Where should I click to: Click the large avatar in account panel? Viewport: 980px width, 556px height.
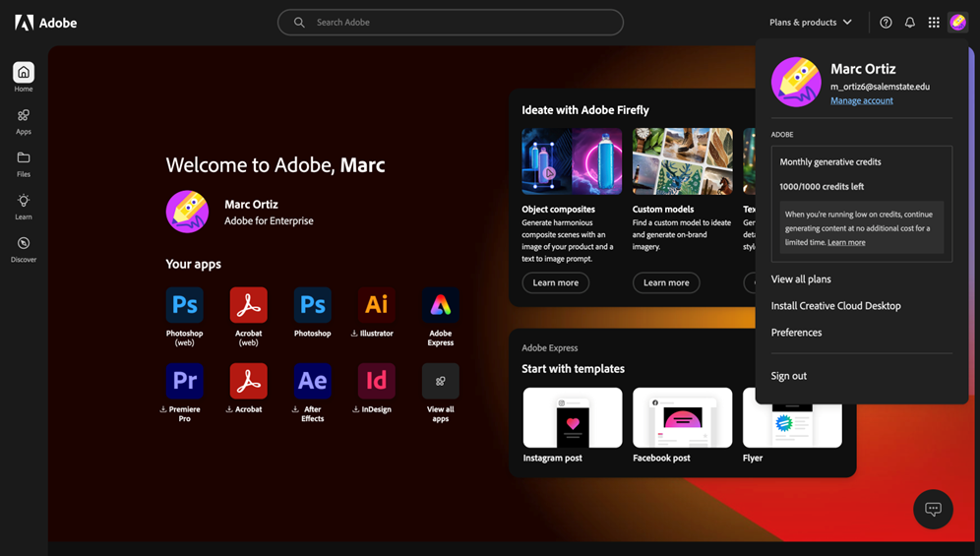pos(796,82)
